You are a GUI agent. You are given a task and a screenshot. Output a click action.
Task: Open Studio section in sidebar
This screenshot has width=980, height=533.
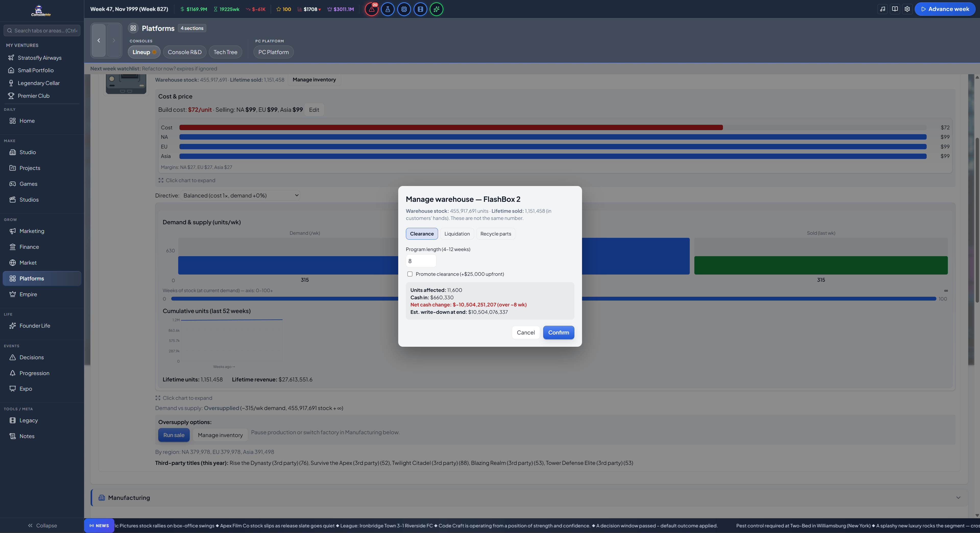coord(42,152)
